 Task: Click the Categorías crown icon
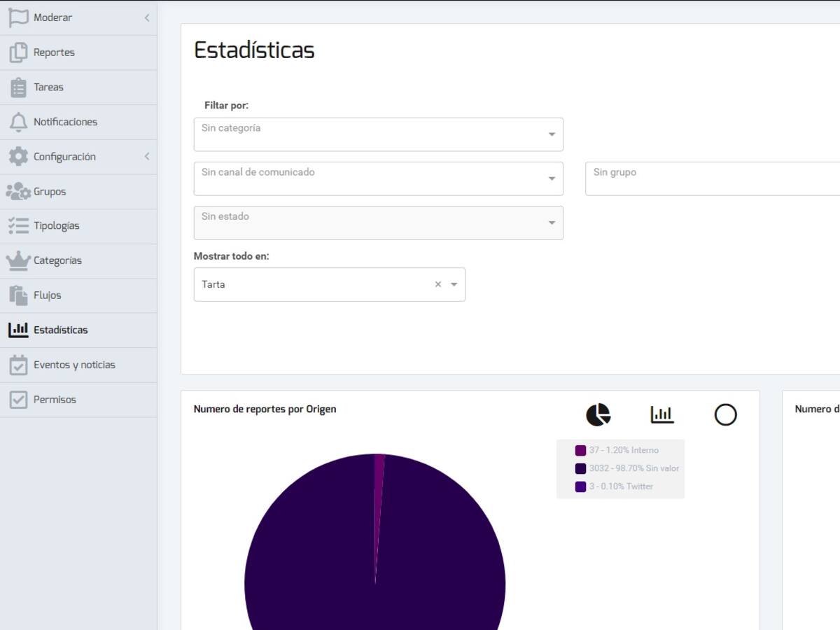(x=18, y=260)
